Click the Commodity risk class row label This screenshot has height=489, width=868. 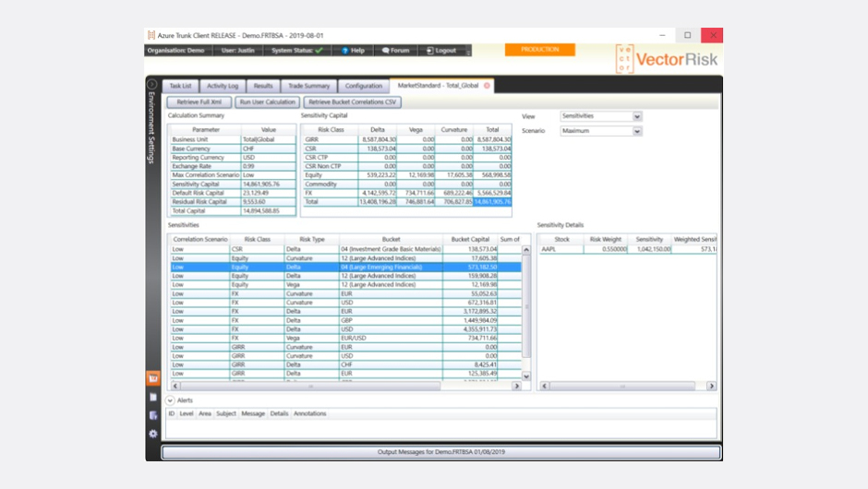330,185
